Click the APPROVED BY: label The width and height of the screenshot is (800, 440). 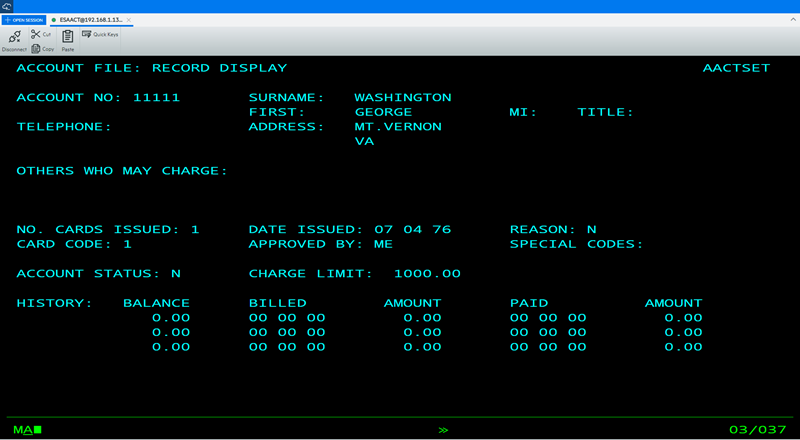(306, 245)
